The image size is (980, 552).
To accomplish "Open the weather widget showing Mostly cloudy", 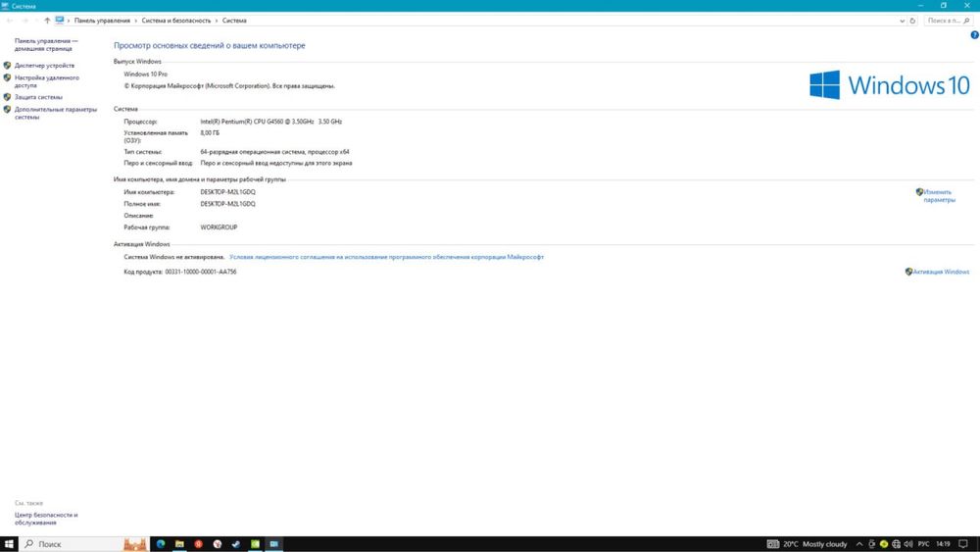I will click(807, 544).
